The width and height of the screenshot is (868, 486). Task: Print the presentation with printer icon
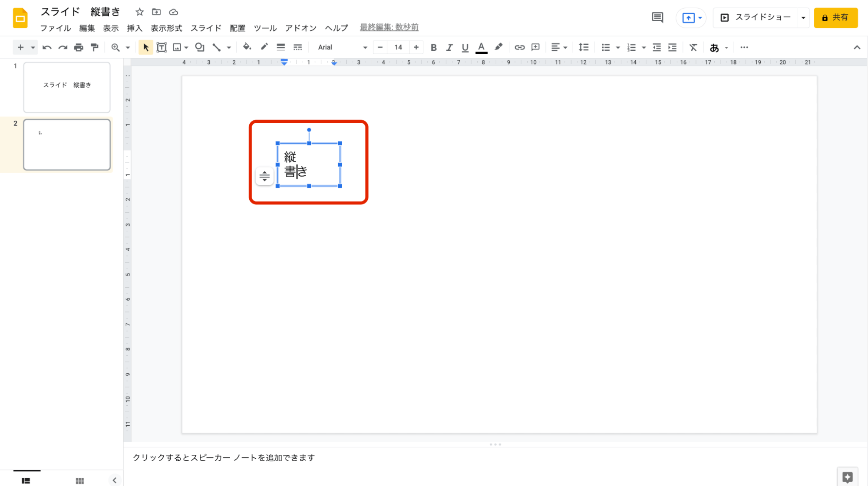(79, 47)
